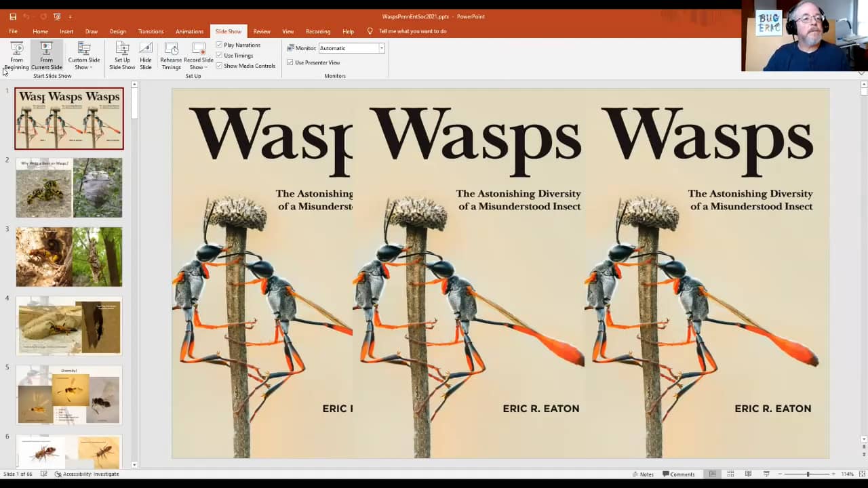This screenshot has width=868, height=488.
Task: Open the Help tab
Action: [348, 31]
